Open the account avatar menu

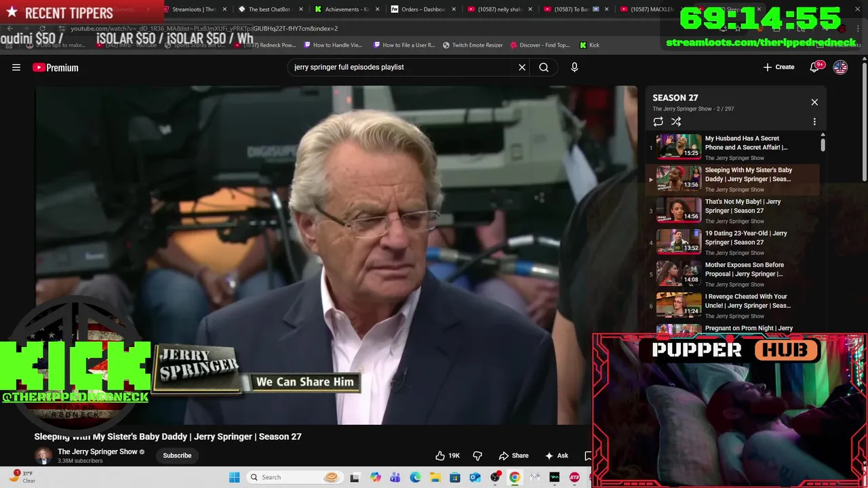[x=840, y=67]
